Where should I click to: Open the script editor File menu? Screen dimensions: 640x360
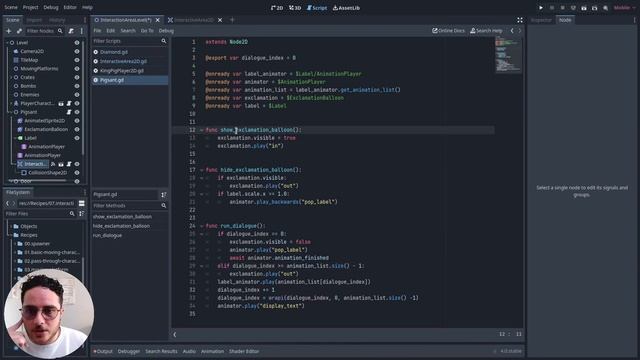click(x=97, y=31)
